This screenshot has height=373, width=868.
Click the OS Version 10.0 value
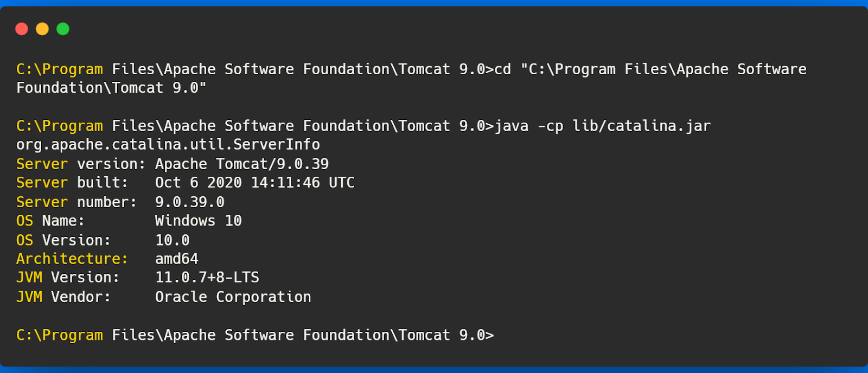[173, 240]
